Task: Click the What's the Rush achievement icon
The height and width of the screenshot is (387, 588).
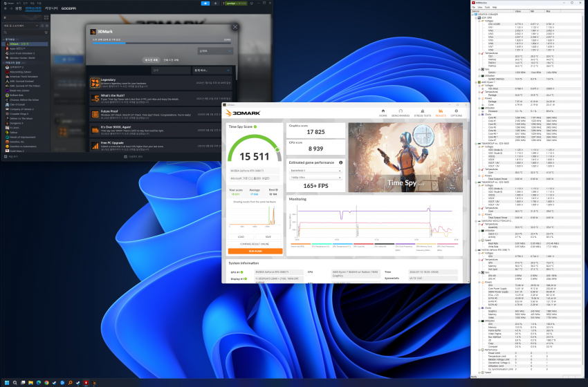Action: (x=95, y=99)
